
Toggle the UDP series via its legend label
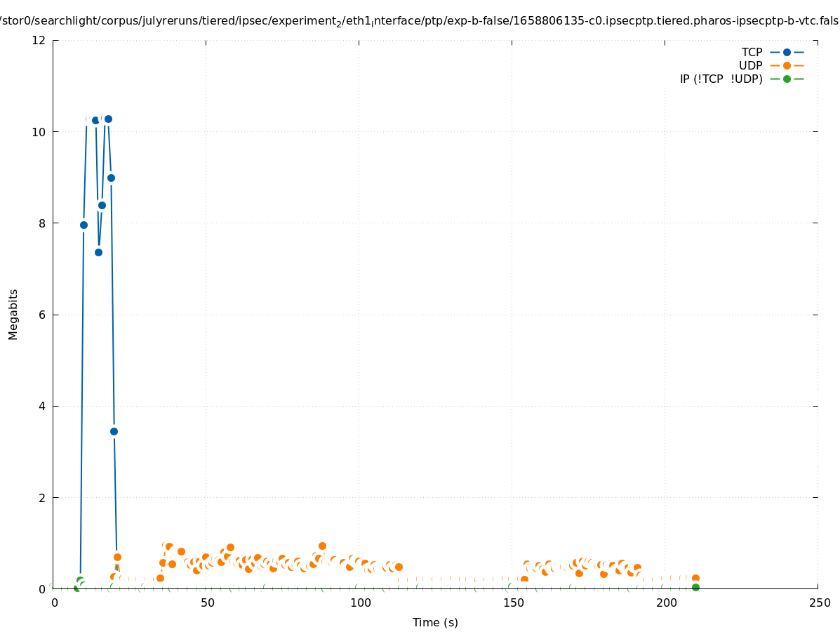tap(750, 65)
